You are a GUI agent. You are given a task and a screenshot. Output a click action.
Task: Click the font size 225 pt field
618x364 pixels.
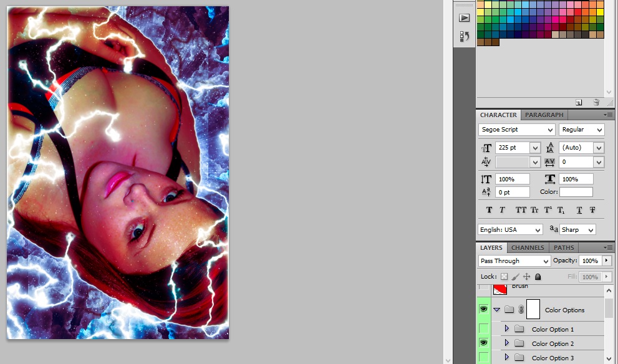click(511, 148)
